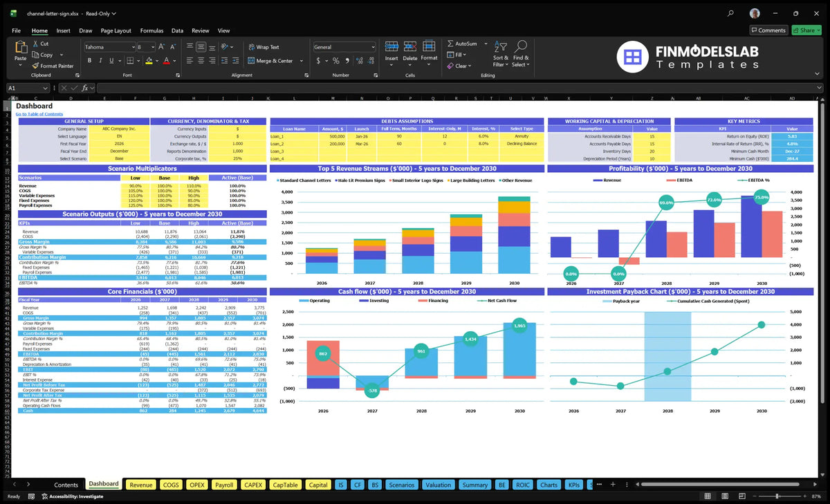Image resolution: width=830 pixels, height=504 pixels.
Task: Expand the number format General dropdown
Action: pos(372,47)
